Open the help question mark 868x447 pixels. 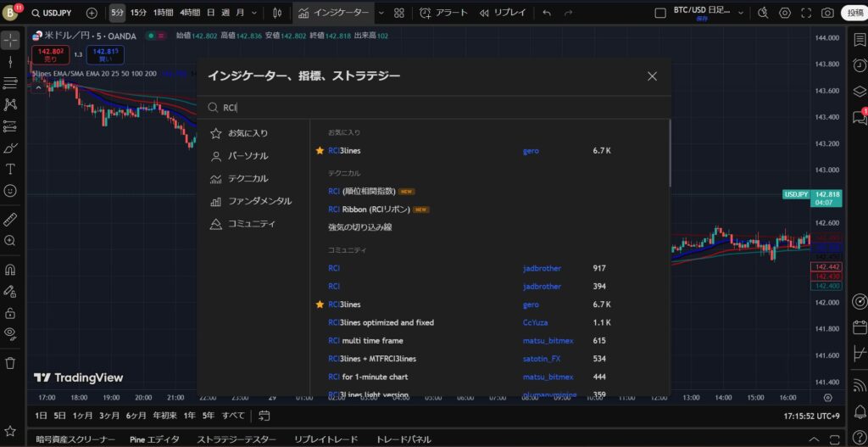click(860, 436)
